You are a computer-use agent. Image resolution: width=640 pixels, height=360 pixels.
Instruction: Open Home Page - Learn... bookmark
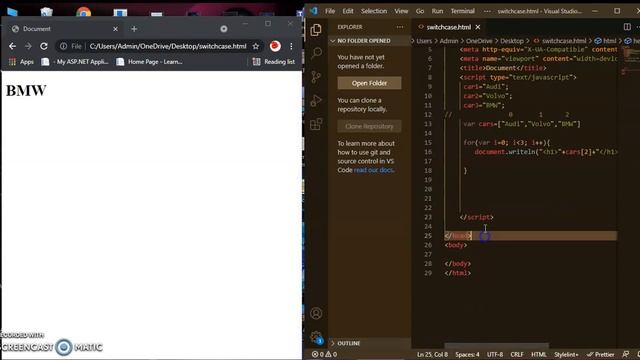coord(149,62)
